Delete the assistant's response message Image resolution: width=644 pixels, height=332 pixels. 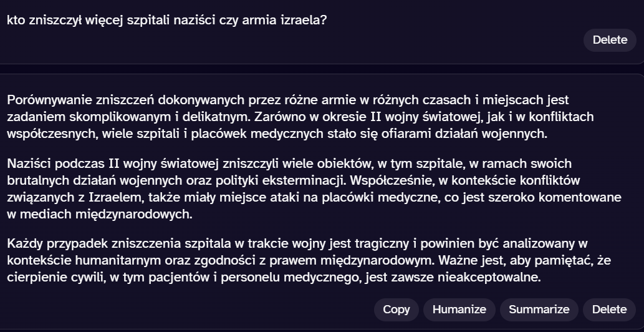[609, 309]
